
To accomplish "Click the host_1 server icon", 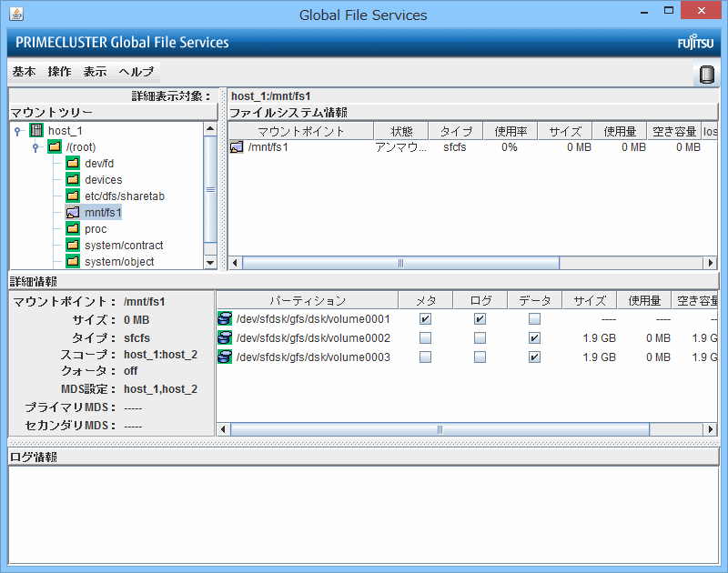I will (36, 130).
